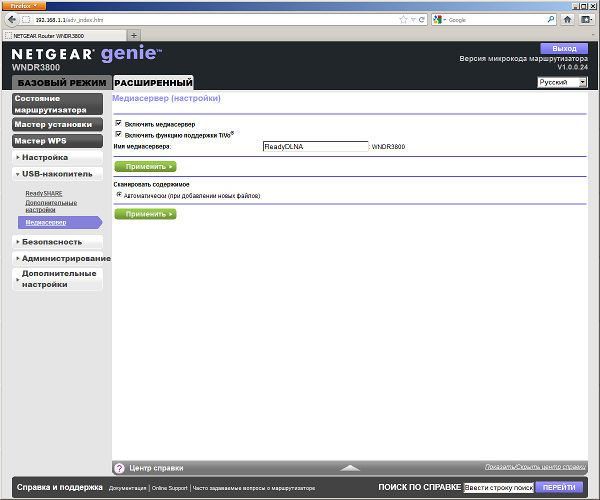Image resolution: width=600 pixels, height=500 pixels.
Task: Expand the 'Безопасность' sidebar section
Action: click(x=57, y=242)
